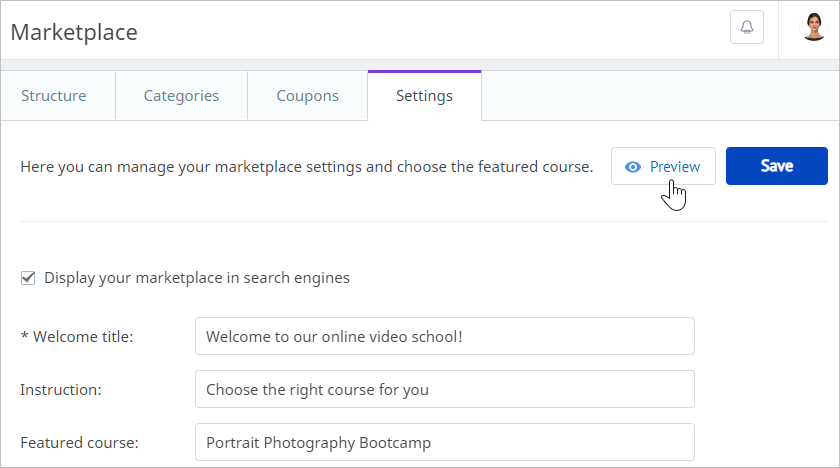Click the 'Instruction:' field label

click(60, 389)
